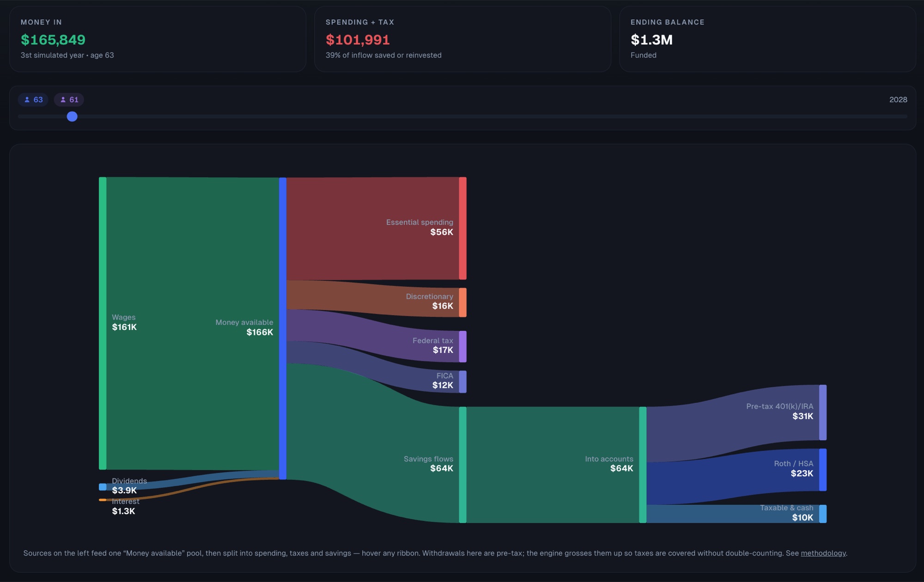Image resolution: width=924 pixels, height=582 pixels.
Task: Click the year slider handle
Action: [72, 116]
